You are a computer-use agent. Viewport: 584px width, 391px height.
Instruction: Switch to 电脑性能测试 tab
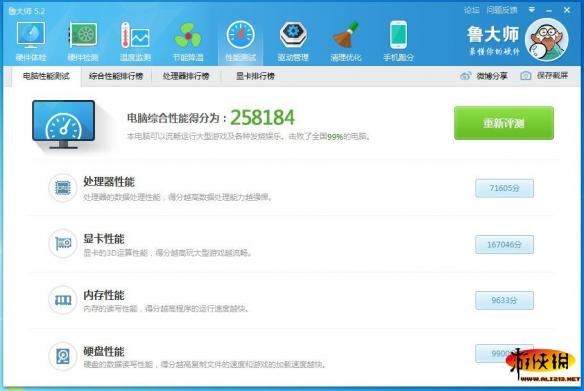(x=46, y=76)
